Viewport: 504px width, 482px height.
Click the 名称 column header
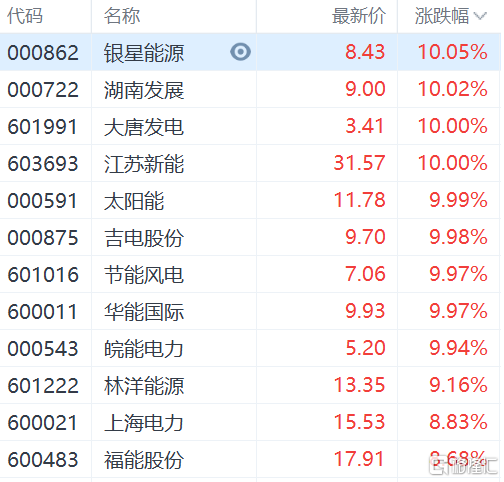tap(122, 16)
